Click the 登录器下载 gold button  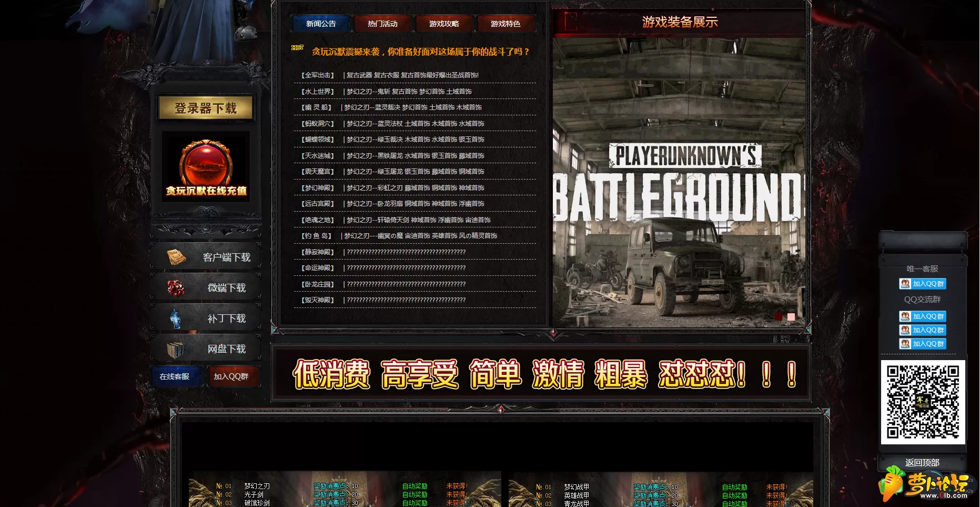[206, 108]
